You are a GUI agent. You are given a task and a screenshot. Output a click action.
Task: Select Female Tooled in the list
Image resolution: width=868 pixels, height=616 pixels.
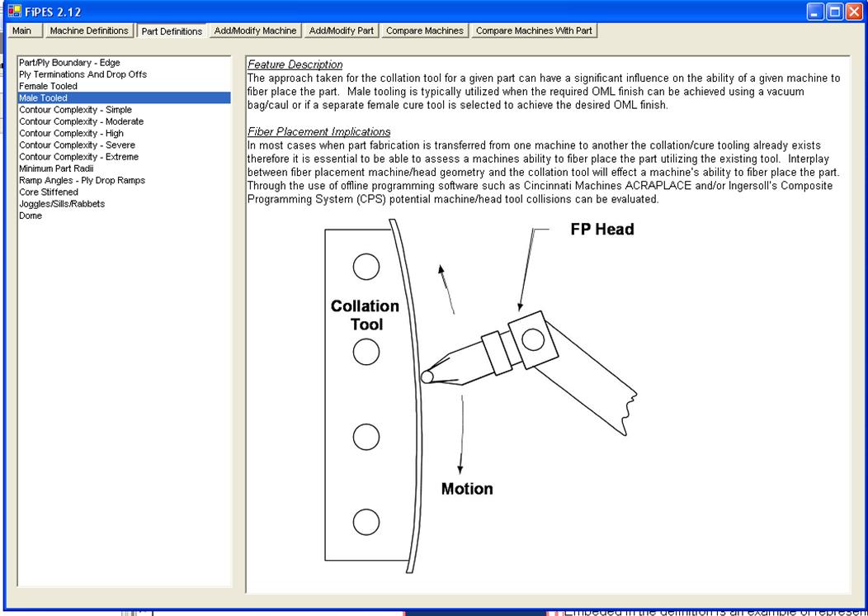point(48,86)
